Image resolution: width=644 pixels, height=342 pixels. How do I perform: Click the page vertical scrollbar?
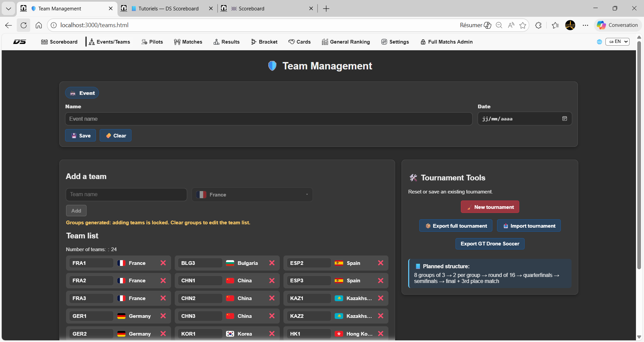639,154
